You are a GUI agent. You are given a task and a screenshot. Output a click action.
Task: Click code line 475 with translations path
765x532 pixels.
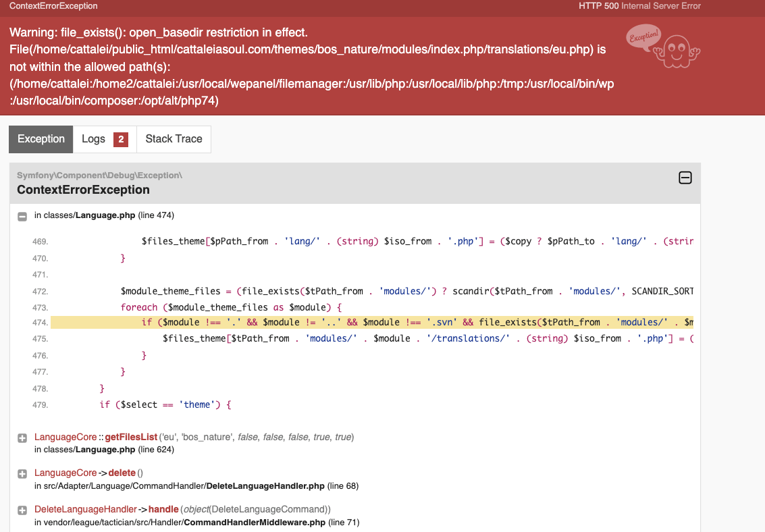(x=428, y=338)
